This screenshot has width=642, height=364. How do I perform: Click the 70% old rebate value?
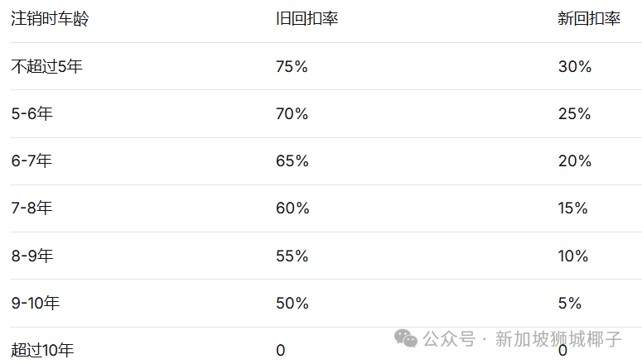(x=292, y=114)
